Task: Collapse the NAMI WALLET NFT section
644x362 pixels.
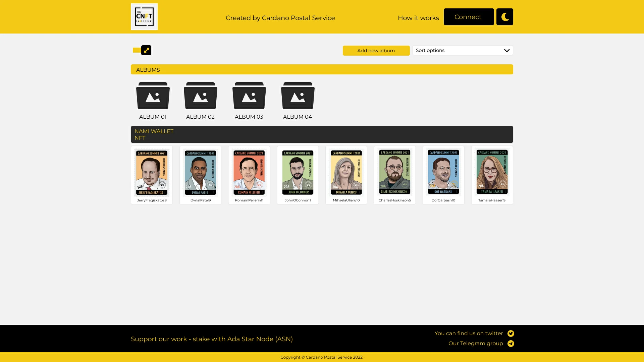Action: 322,134
